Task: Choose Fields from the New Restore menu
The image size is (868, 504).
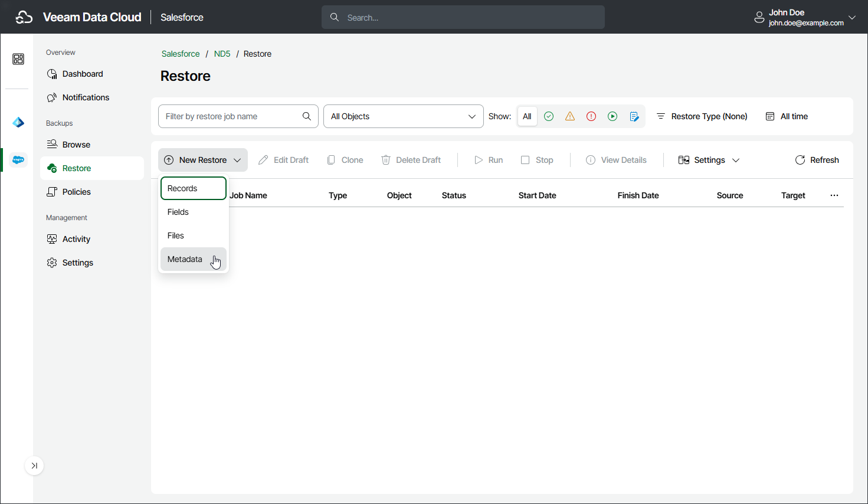Action: coord(194,212)
